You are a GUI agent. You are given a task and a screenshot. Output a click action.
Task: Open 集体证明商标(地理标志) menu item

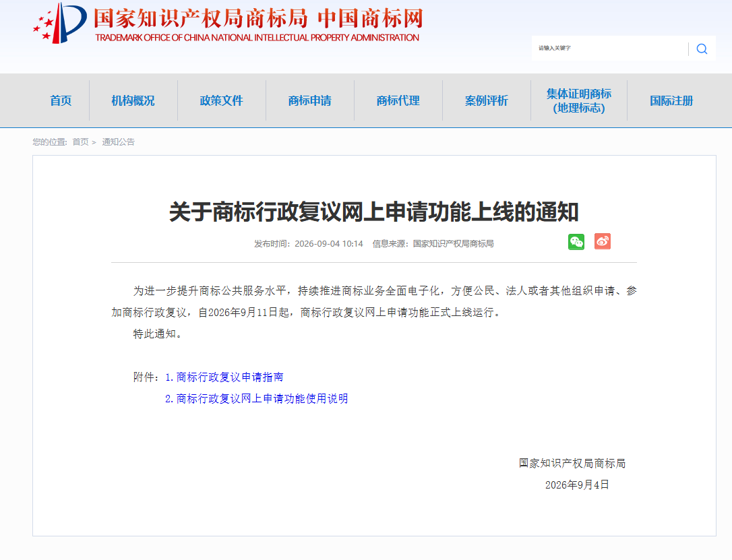579,100
